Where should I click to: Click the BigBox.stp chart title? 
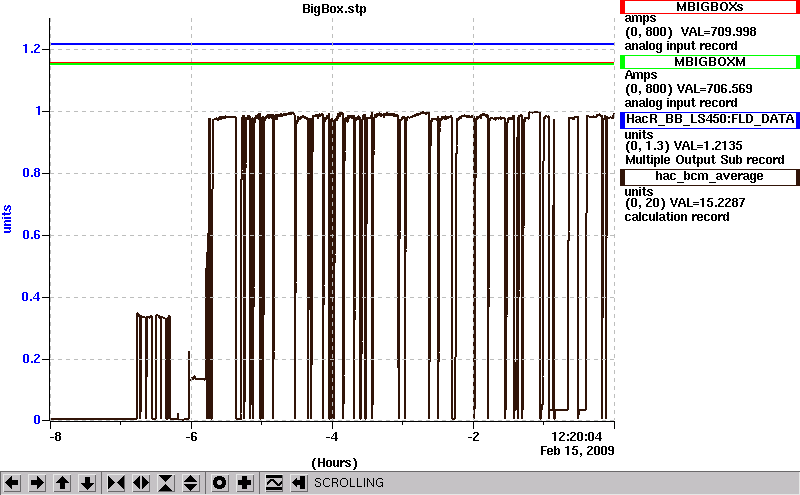coord(334,9)
